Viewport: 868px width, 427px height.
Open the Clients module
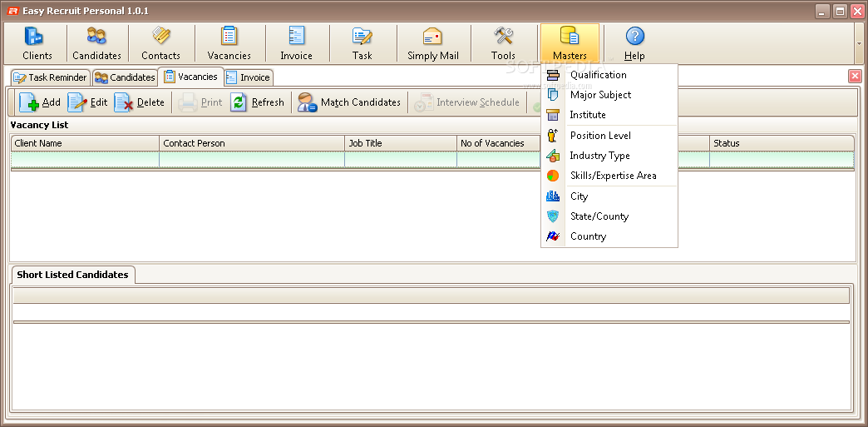pos(37,44)
